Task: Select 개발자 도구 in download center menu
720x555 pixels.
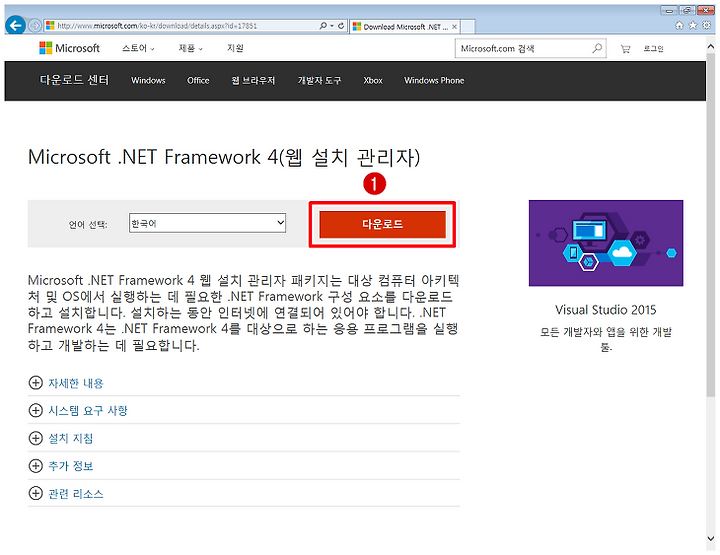Action: click(319, 80)
